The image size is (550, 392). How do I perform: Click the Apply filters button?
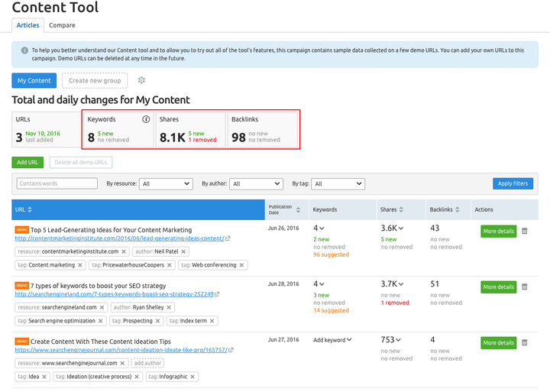coord(513,183)
